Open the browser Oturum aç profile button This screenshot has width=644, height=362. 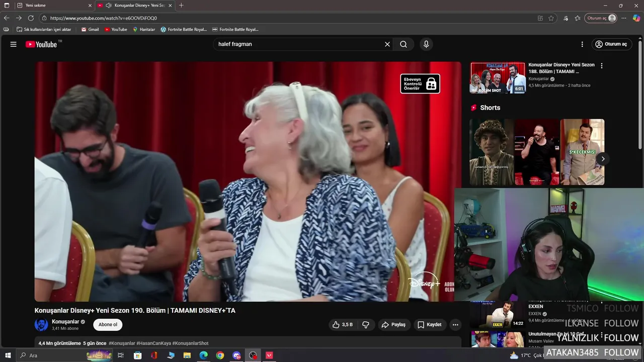click(601, 18)
